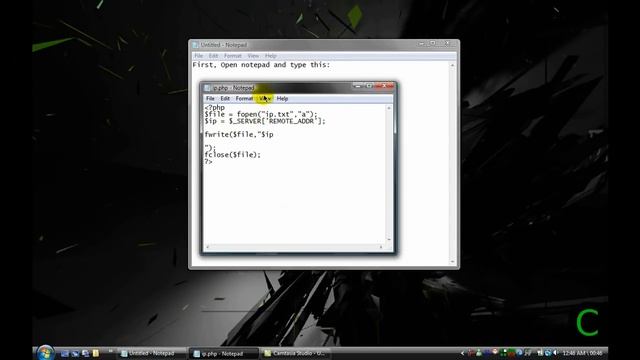Image resolution: width=640 pixels, height=360 pixels.
Task: Click left arrow of ip.php horizontal scrollbar
Action: click(208, 247)
